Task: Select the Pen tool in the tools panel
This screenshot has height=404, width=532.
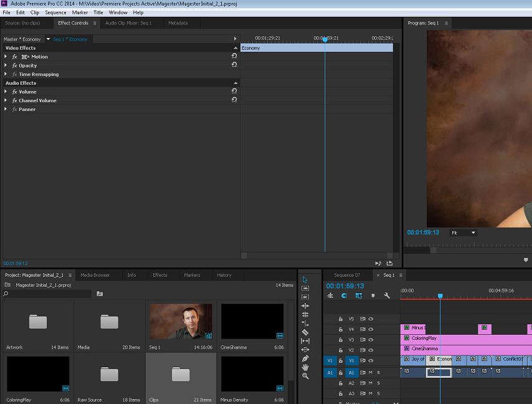Action: 305,358
